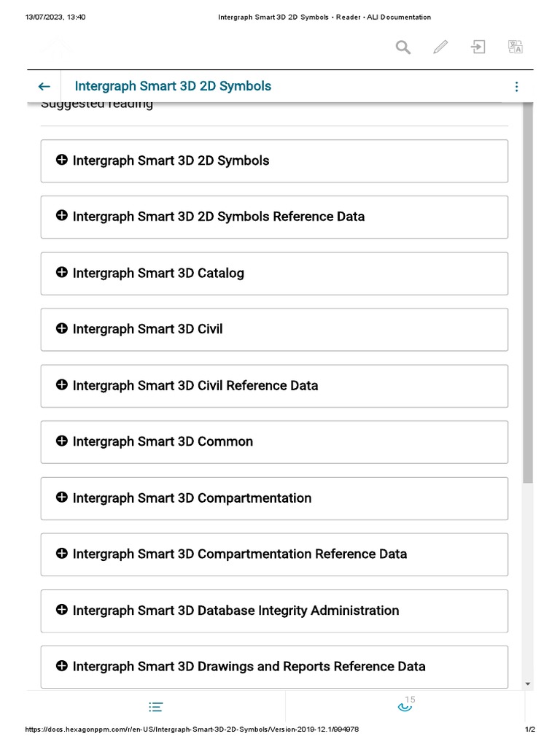
Task: Click the scrollbar down arrow
Action: (528, 684)
